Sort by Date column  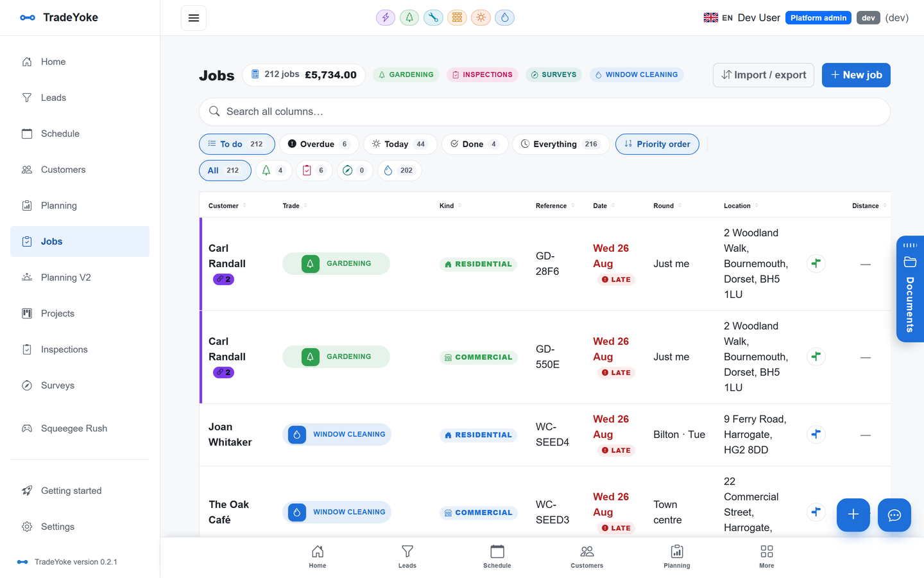point(604,206)
